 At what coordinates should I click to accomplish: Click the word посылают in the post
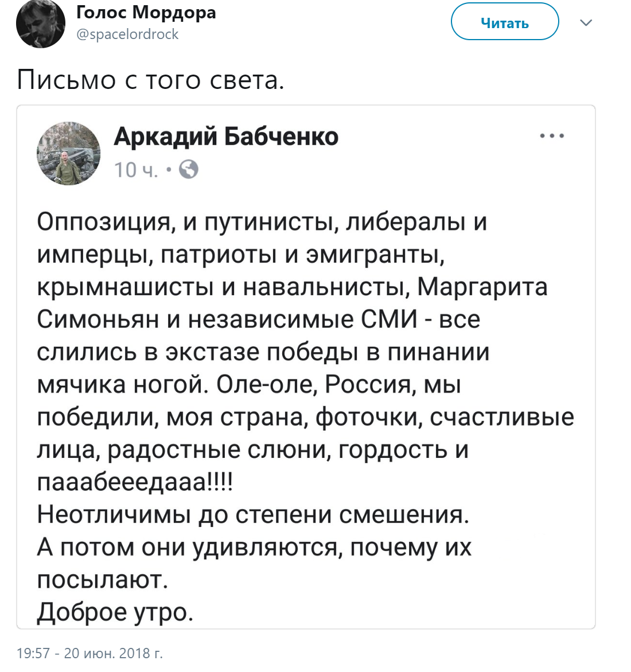pos(102,580)
